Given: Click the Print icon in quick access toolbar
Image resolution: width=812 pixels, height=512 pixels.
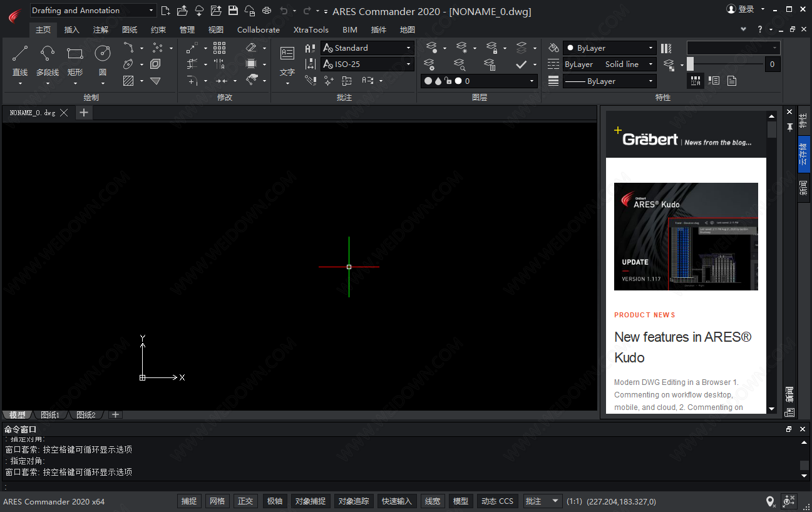Looking at the screenshot, I should click(267, 11).
